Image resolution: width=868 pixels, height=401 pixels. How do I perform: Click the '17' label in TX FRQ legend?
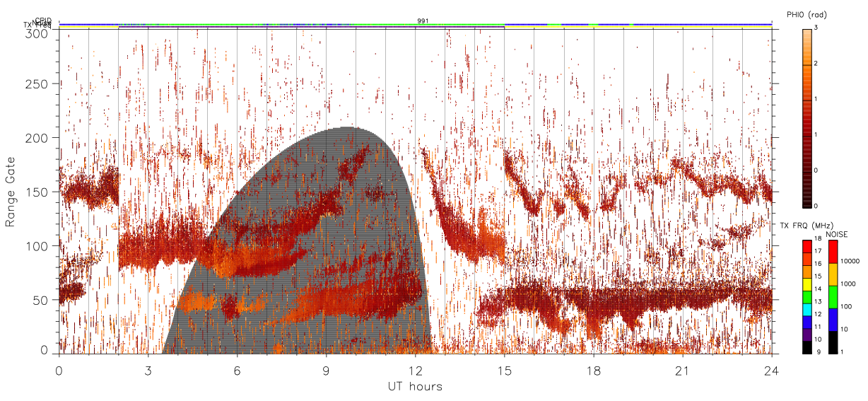[x=818, y=250]
